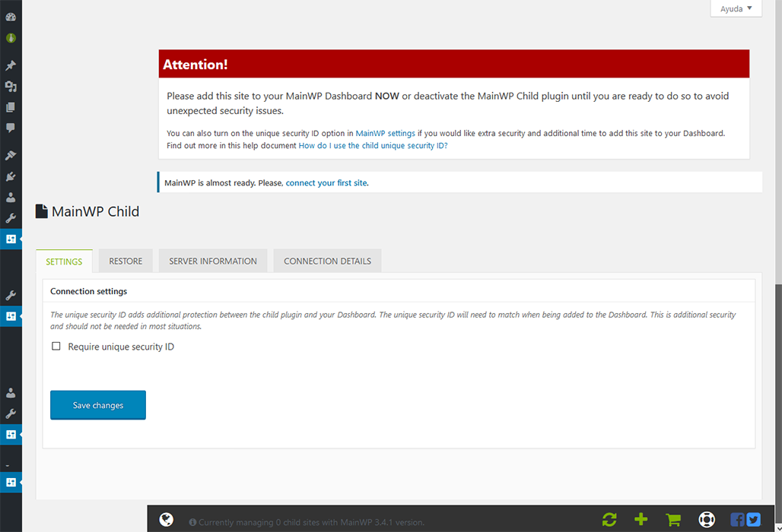The height and width of the screenshot is (532, 782).
Task: Open the WordPress Dashboard sidebar icon
Action: [11, 17]
